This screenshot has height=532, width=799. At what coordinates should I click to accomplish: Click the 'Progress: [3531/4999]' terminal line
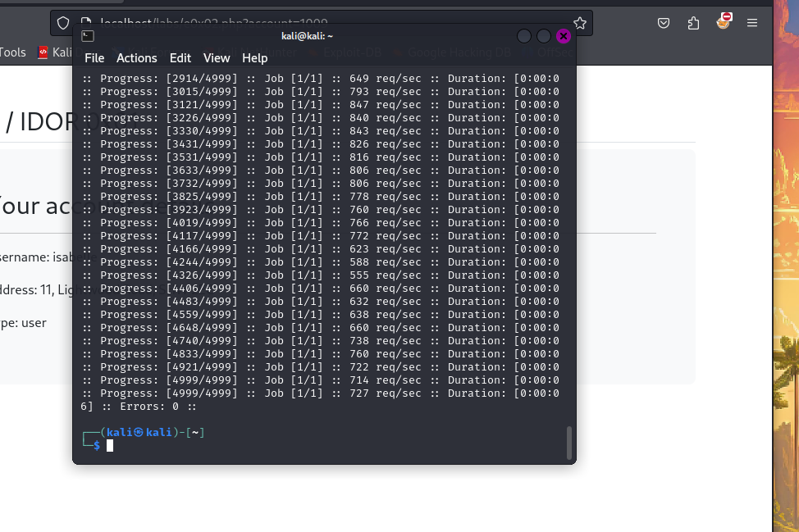pyautogui.click(x=321, y=157)
